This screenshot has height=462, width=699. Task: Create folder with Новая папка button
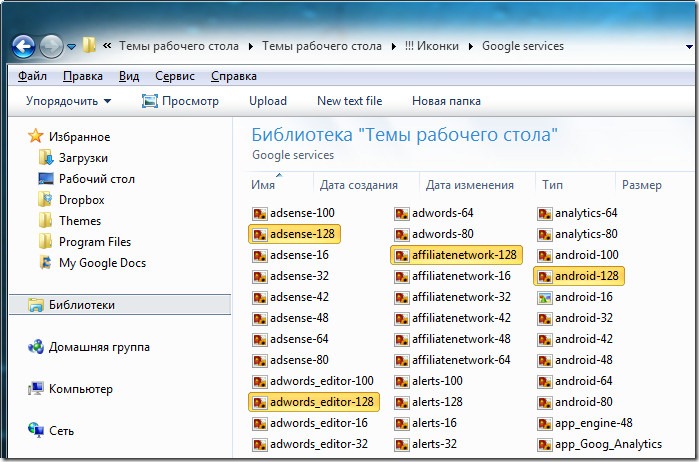click(x=446, y=101)
